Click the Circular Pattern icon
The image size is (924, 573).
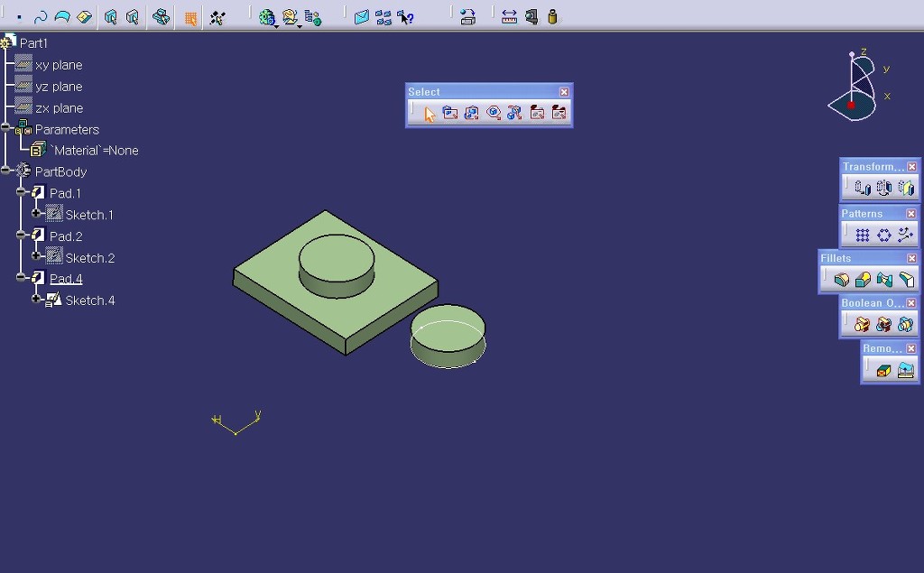click(884, 235)
